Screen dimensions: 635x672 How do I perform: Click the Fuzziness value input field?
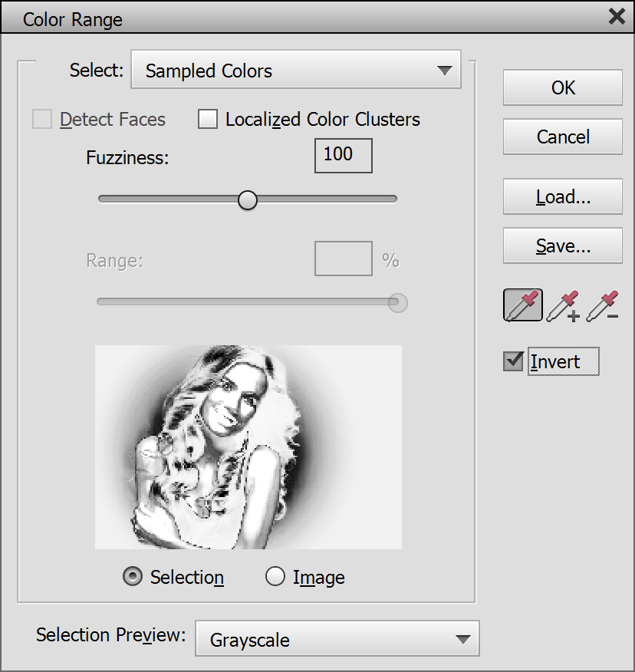(x=343, y=156)
